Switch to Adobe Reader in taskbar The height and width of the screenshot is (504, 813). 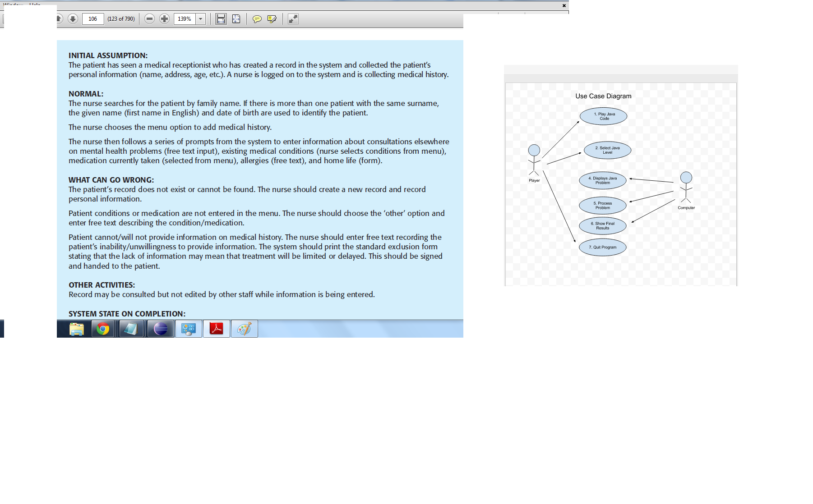(217, 329)
